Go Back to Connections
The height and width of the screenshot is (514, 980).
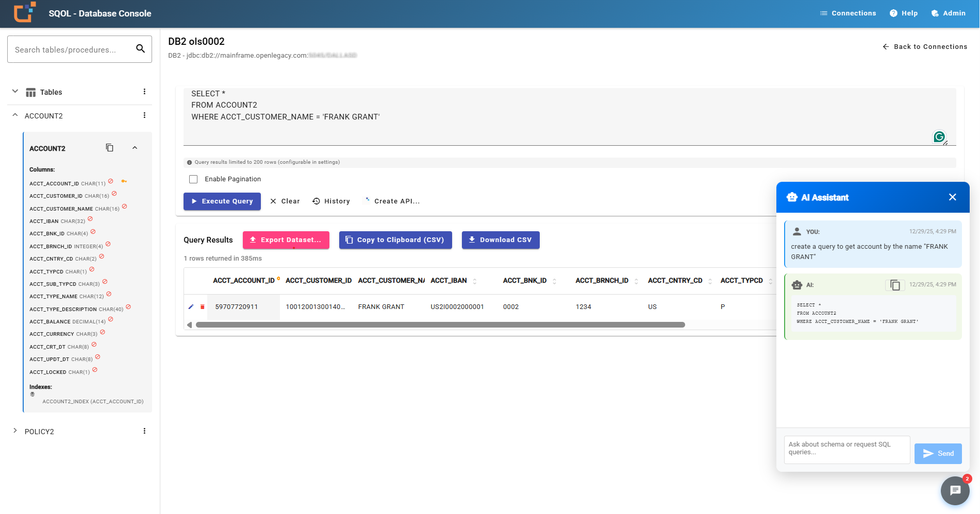click(924, 46)
